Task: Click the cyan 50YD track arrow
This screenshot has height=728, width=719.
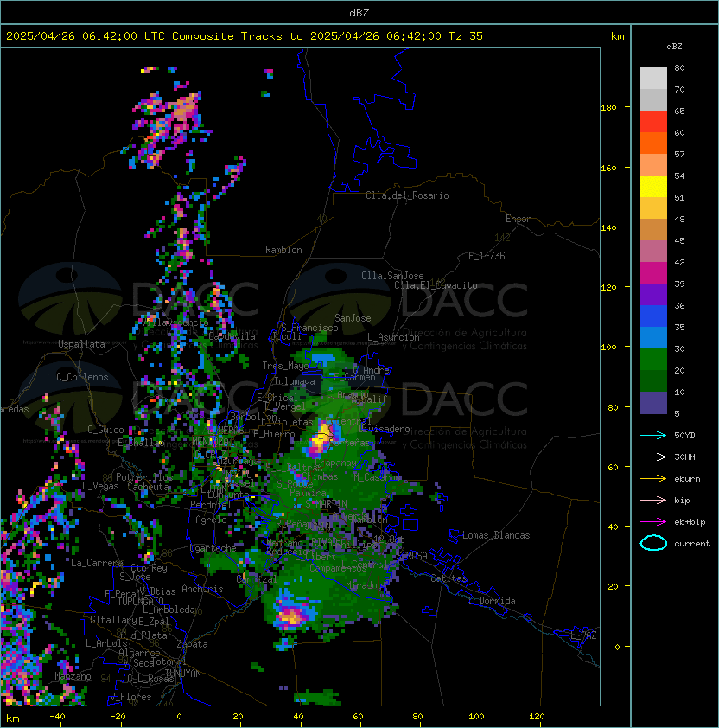Action: [653, 435]
